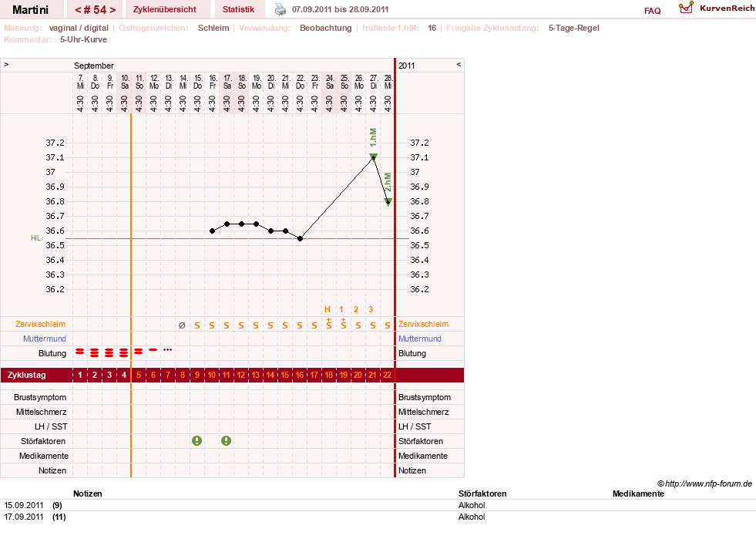Click the left Störfaktoren row label

[43, 441]
